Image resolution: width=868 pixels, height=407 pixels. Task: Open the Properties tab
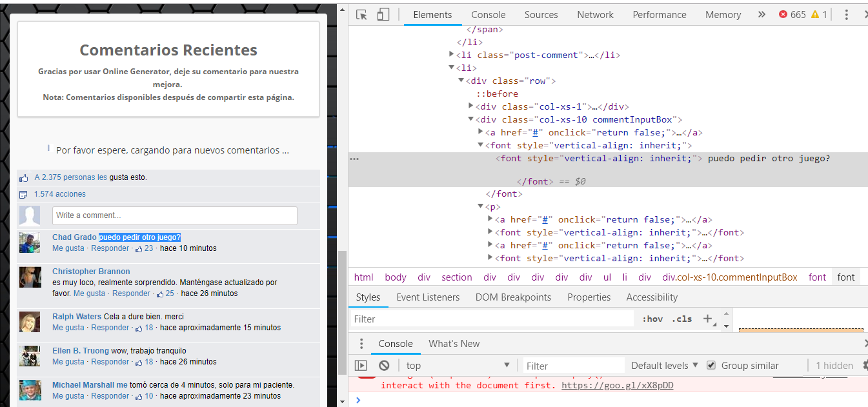click(x=589, y=297)
